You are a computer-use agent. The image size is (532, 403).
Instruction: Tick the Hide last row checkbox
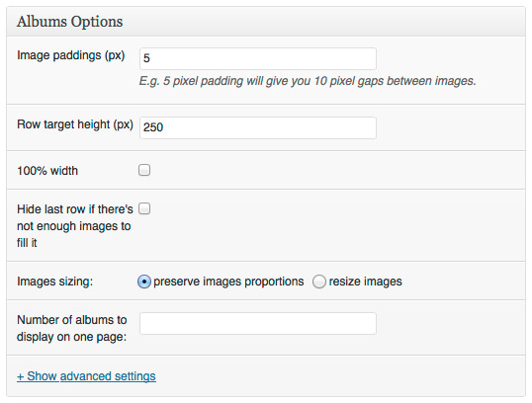[x=144, y=208]
